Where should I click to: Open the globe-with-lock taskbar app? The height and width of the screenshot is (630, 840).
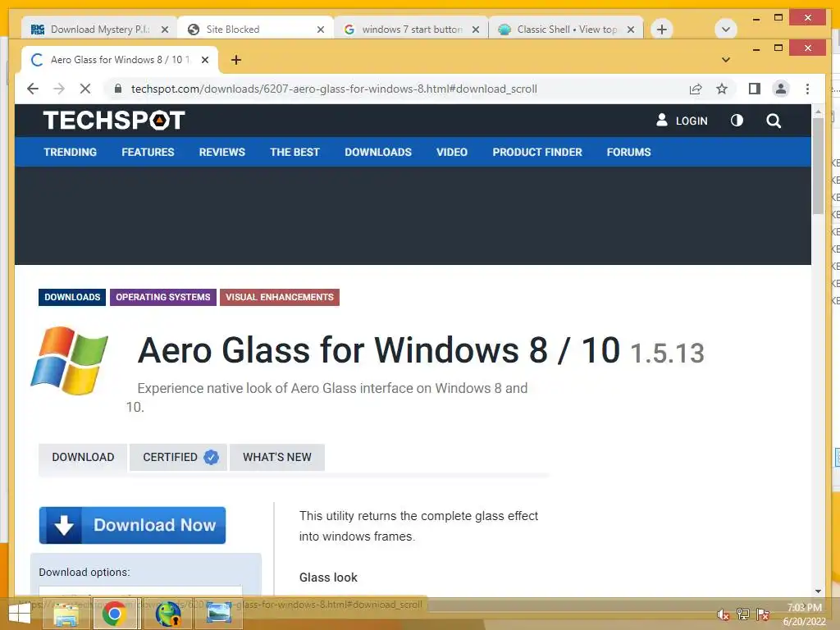pos(167,614)
